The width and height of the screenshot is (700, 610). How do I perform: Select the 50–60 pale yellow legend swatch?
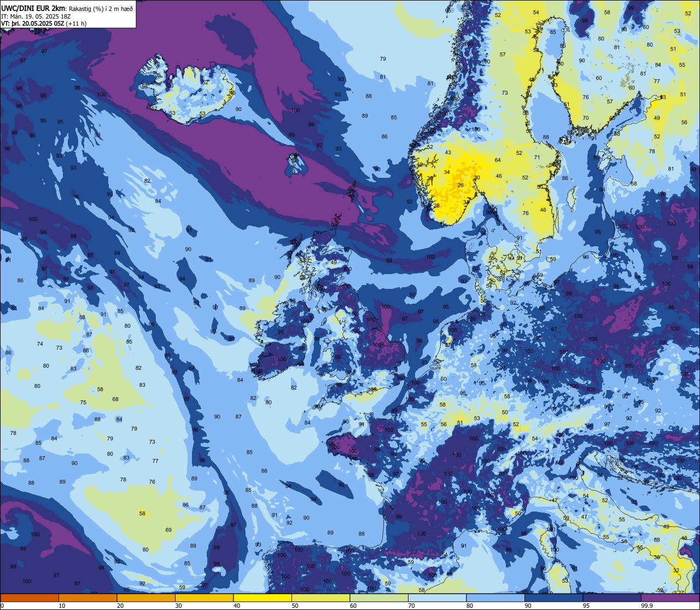pyautogui.click(x=320, y=597)
